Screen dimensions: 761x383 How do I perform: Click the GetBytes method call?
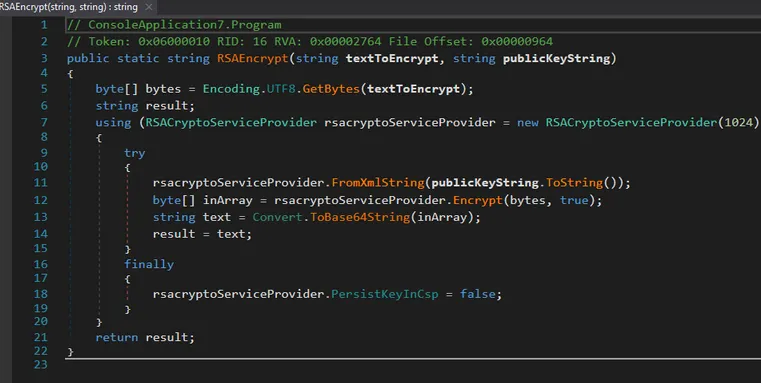(331, 89)
